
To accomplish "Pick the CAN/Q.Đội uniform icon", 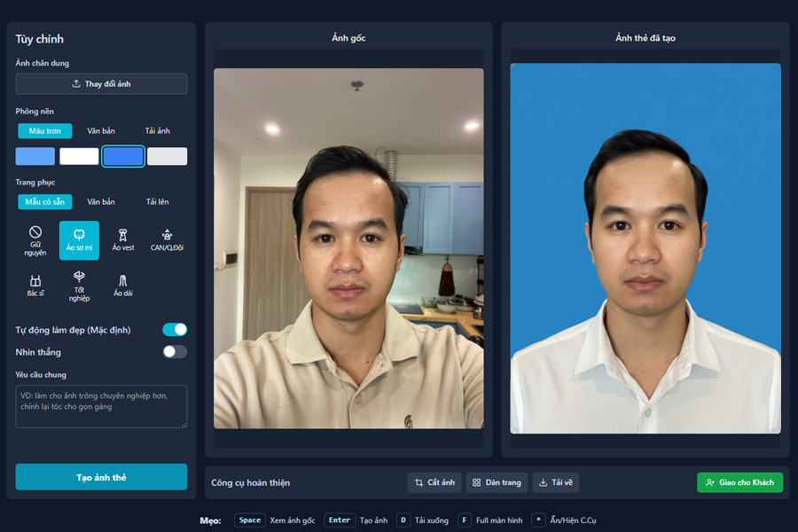I will tap(167, 239).
